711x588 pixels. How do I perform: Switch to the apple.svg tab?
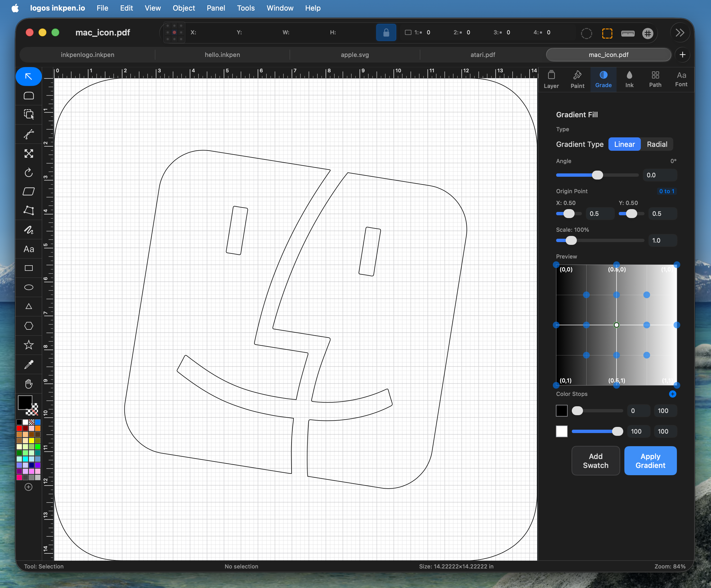coord(354,55)
